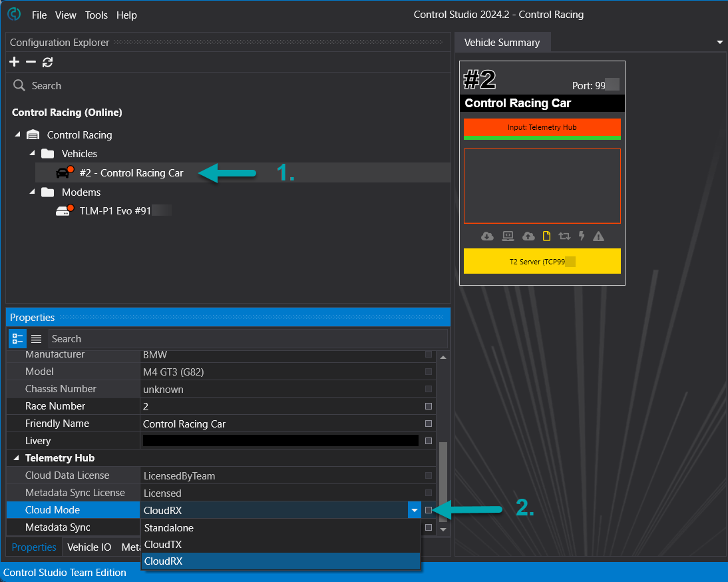Click the Configuration Explorer search magnifier icon
This screenshot has height=582, width=728.
(19, 85)
